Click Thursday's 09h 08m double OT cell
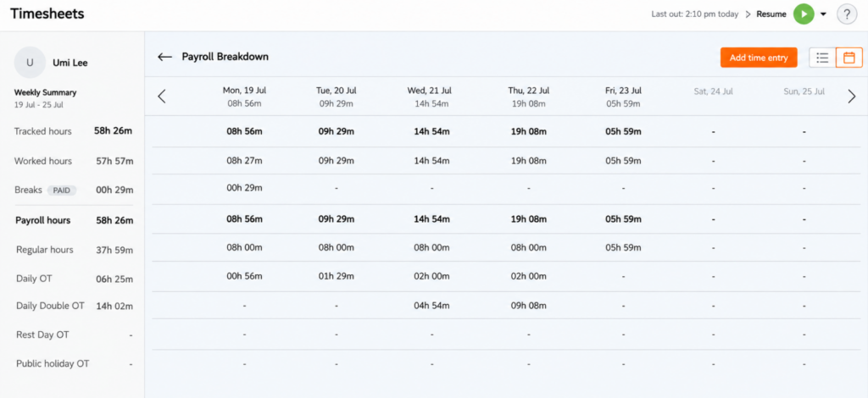Viewport: 868px width, 398px height. (529, 306)
